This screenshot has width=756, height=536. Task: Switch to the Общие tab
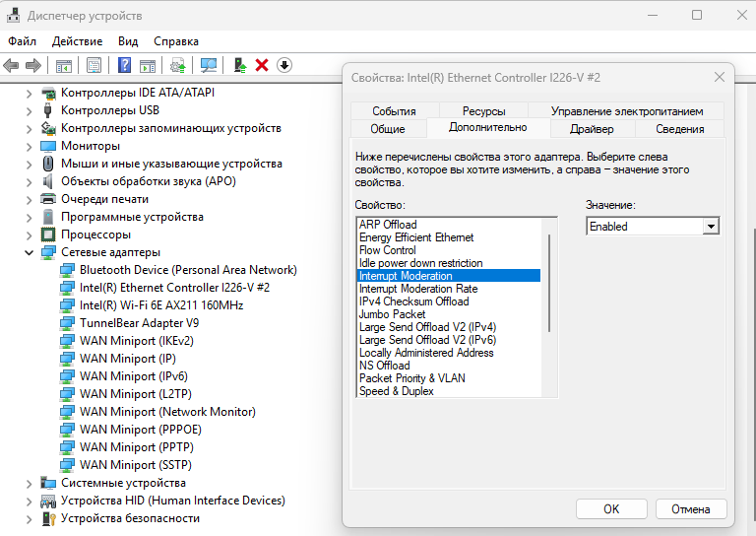pos(388,129)
